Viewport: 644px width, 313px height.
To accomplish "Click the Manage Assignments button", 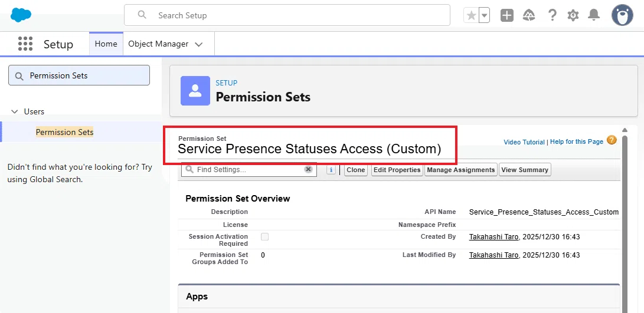I will [461, 170].
